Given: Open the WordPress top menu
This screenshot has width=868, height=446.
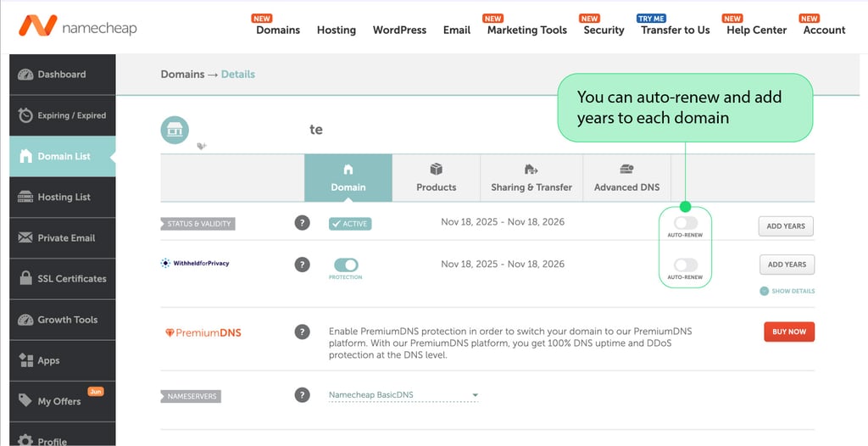Looking at the screenshot, I should (x=399, y=30).
